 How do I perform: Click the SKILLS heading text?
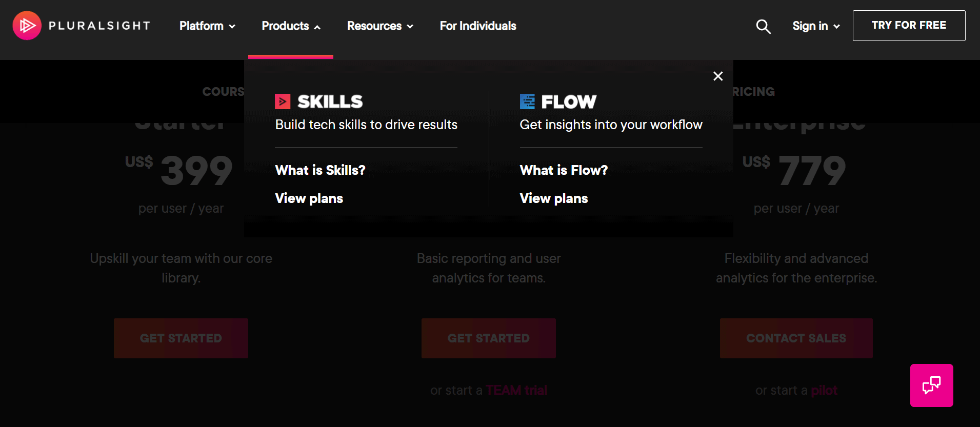[x=330, y=101]
